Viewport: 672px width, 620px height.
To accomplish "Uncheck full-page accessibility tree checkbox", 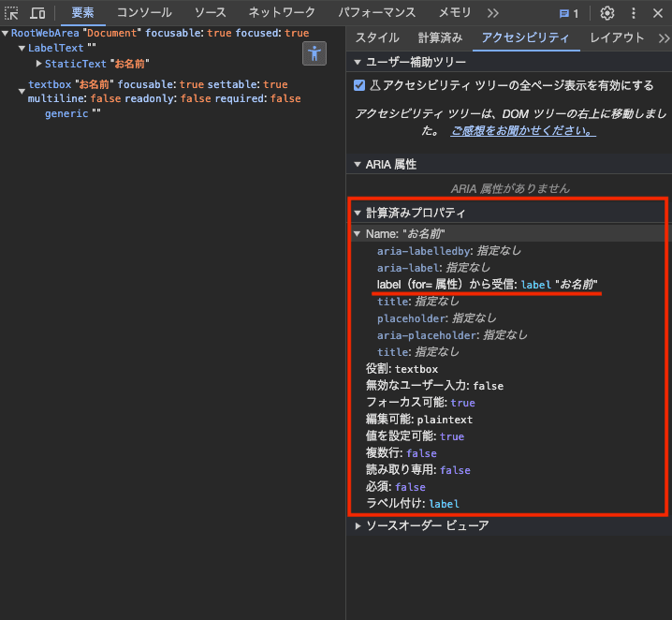I will point(359,85).
